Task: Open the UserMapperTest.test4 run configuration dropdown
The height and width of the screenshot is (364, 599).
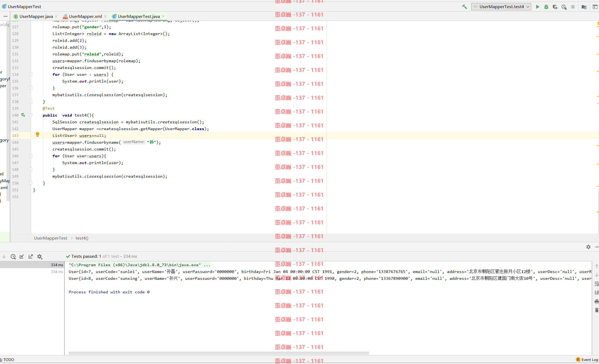Action: pos(501,7)
